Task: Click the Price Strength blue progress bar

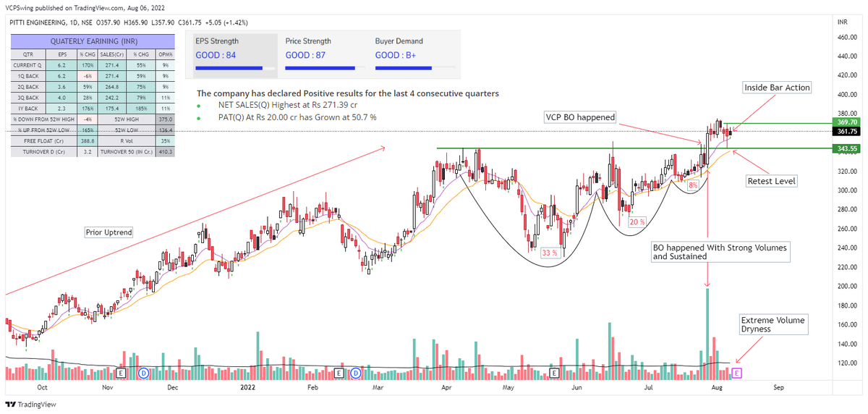Action: [319, 69]
